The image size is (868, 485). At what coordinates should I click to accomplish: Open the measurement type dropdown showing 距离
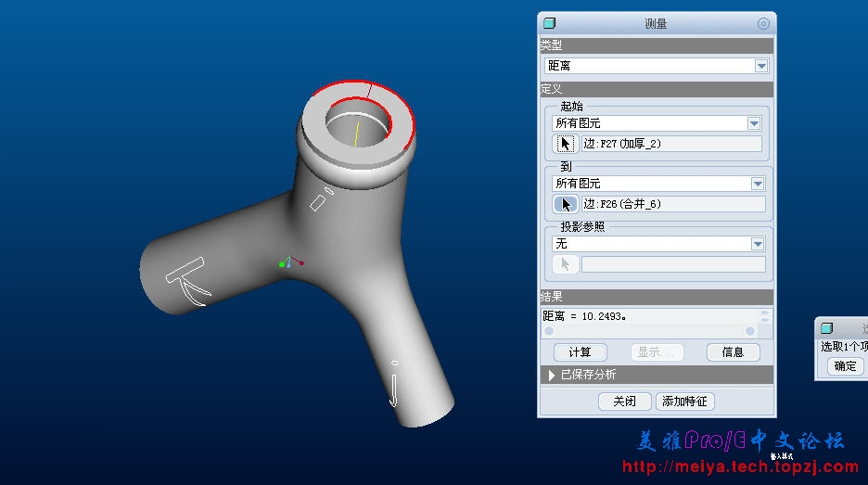coord(657,66)
